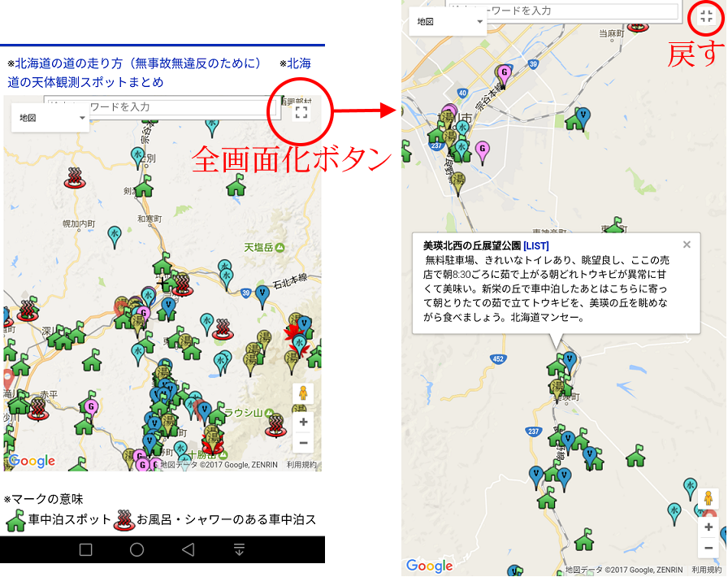The height and width of the screenshot is (577, 728).
Task: Open the [LIST] link in the info window
Action: click(x=536, y=245)
